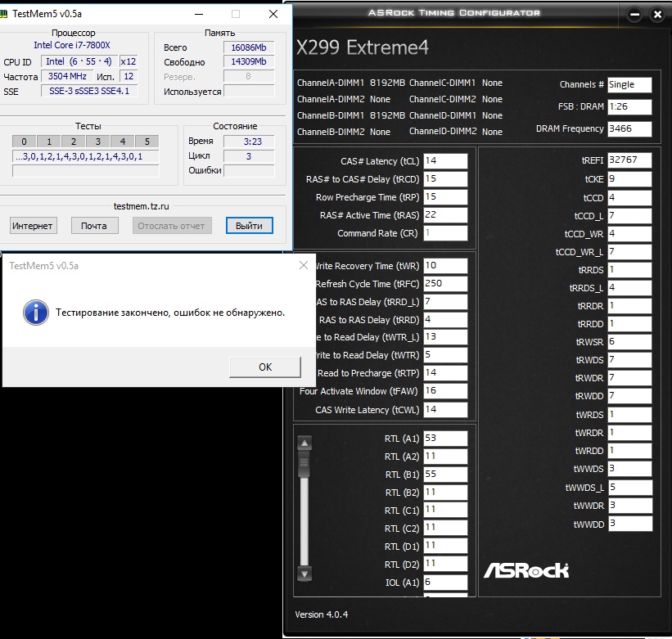Click the tRRD_L value field showing 7
Screen dimensions: 672x639
(445, 302)
